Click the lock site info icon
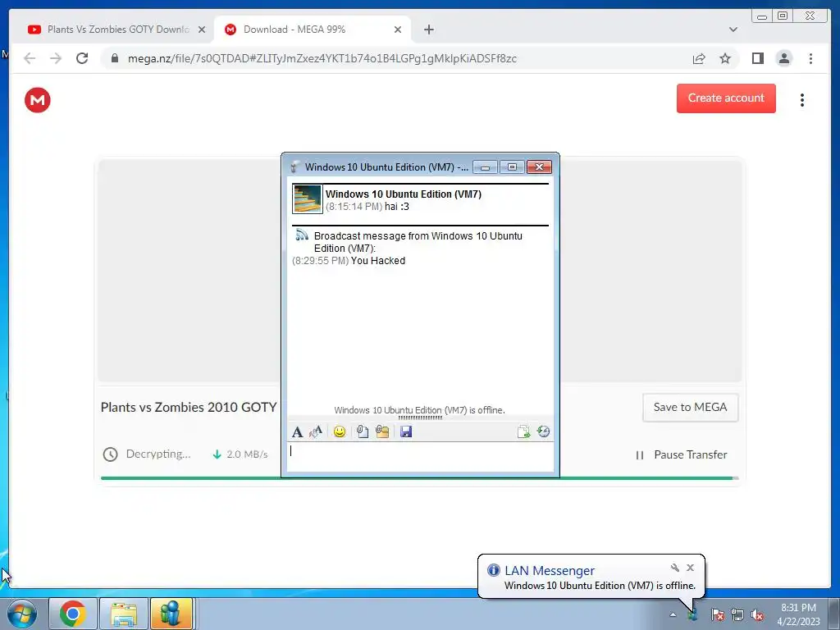The height and width of the screenshot is (630, 840). 114,58
